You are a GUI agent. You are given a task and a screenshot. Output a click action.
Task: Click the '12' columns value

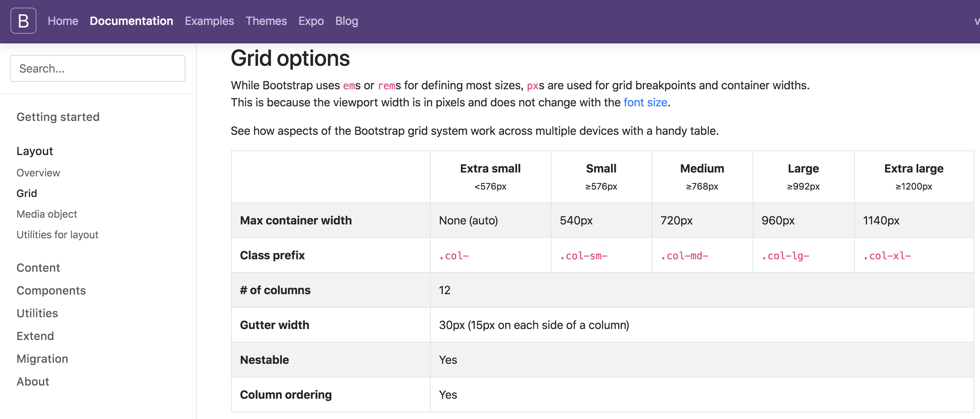(445, 290)
